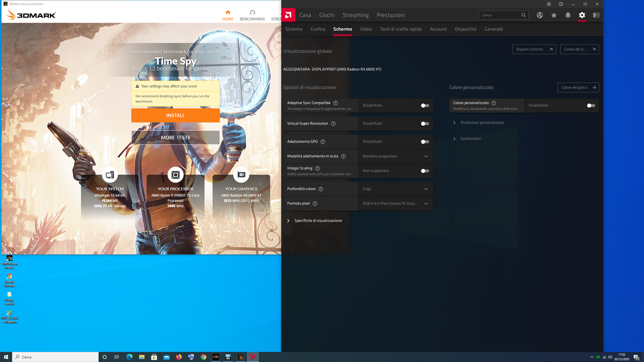The width and height of the screenshot is (644, 362).
Task: Click Adattamento GPU help icon
Action: pyautogui.click(x=323, y=142)
